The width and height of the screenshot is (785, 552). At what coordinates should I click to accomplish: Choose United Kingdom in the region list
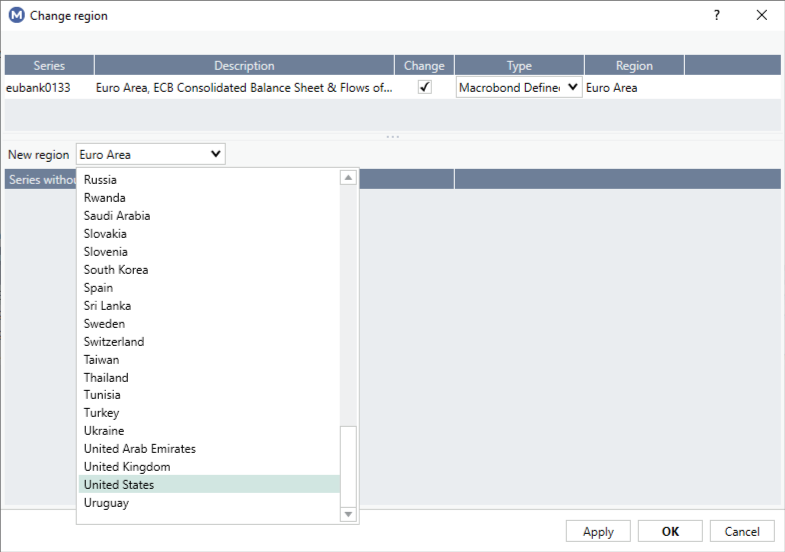[127, 467]
